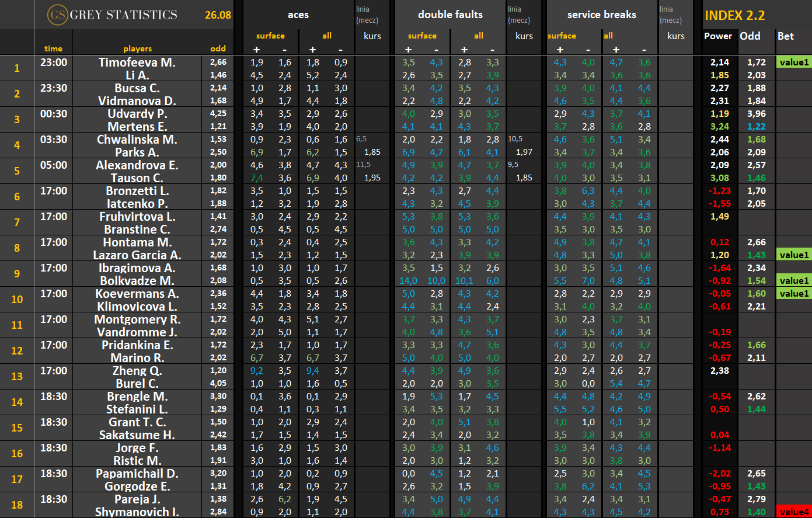
Task: Select player Fruhvirtova L.
Action: 137,216
